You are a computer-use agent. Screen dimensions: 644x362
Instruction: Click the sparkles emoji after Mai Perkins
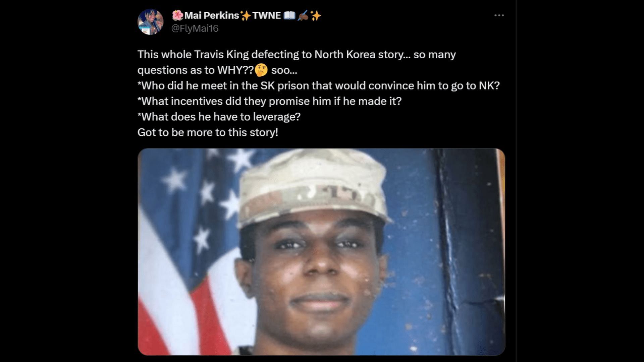point(246,15)
